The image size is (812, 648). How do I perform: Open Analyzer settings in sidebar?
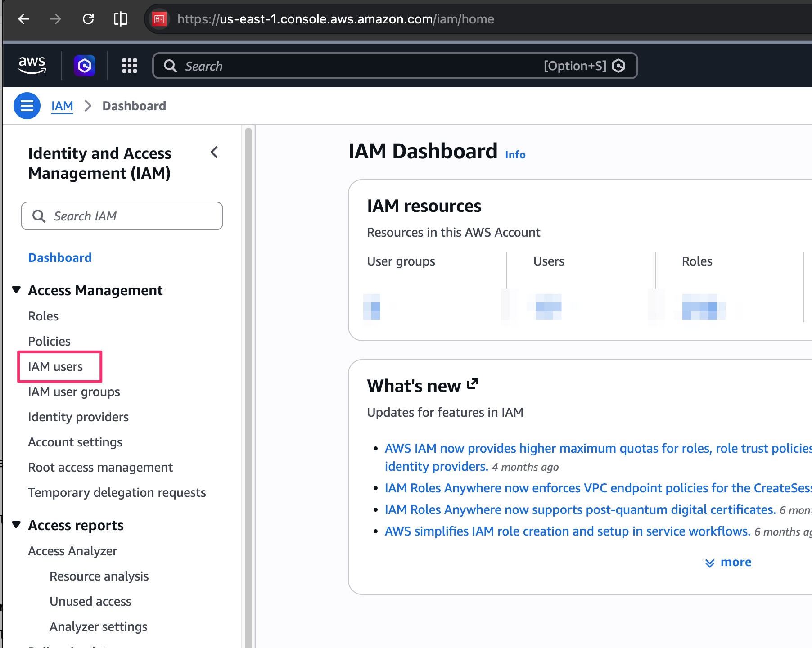[x=99, y=626]
